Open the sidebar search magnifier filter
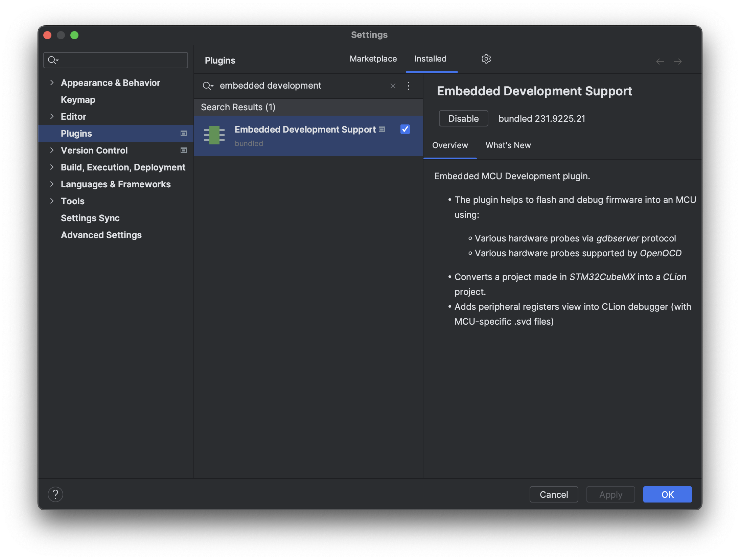This screenshot has height=560, width=740. tap(53, 60)
